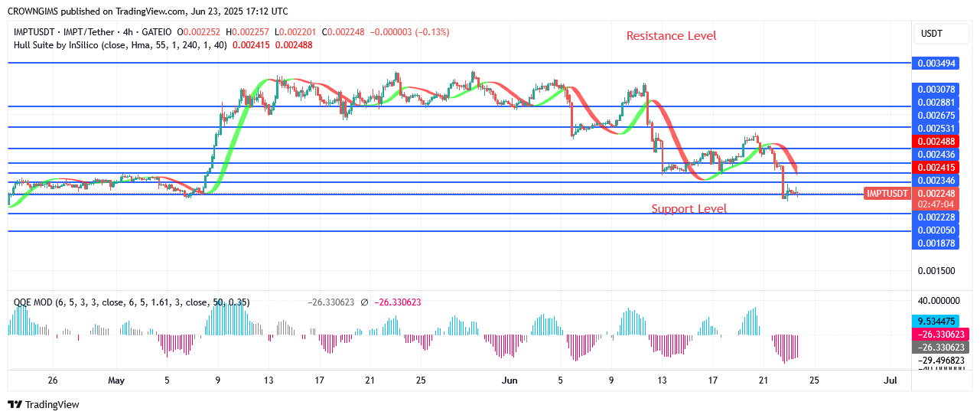Viewport: 980px width, 418px height.
Task: Click the 02:47:04 candle countdown label
Action: [x=936, y=204]
